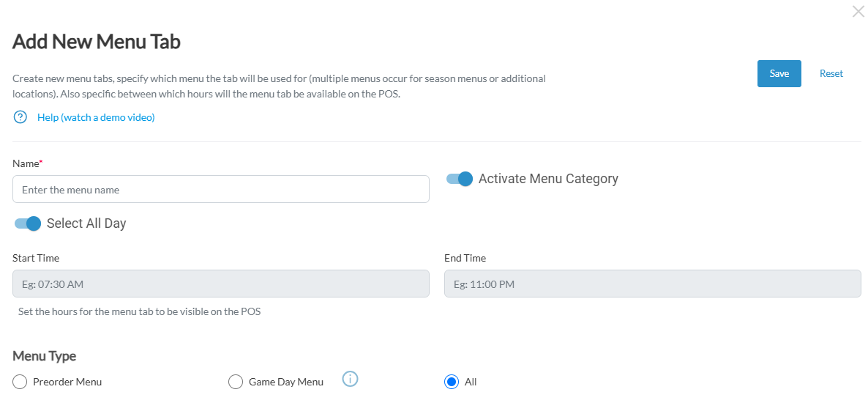
Task: Click the 'Menu Type' section heading
Action: [44, 356]
